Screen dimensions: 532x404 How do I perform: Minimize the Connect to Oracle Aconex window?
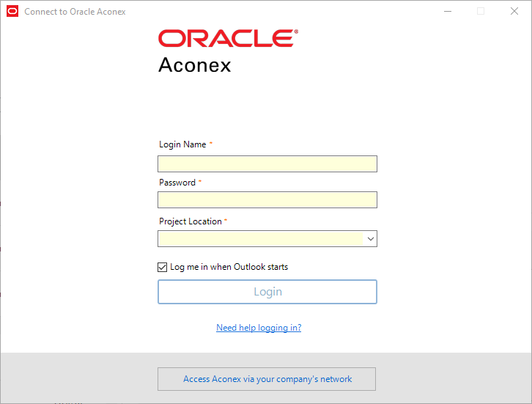tap(448, 11)
